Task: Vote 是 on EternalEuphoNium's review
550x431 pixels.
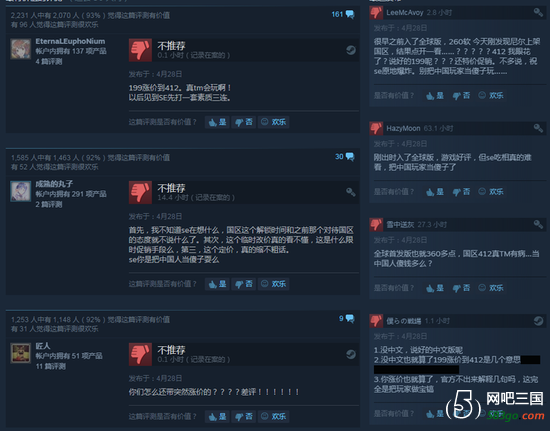Action: (217, 122)
